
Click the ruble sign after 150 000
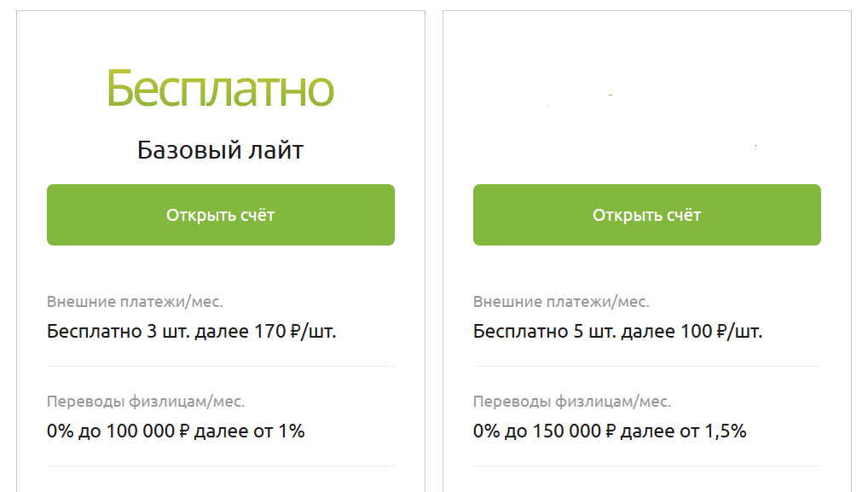click(611, 431)
